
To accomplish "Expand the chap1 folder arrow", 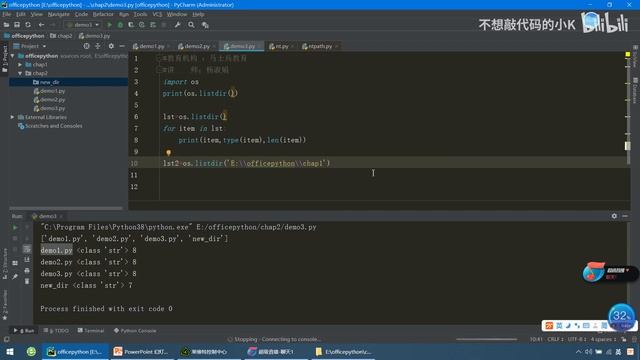I will (20, 64).
